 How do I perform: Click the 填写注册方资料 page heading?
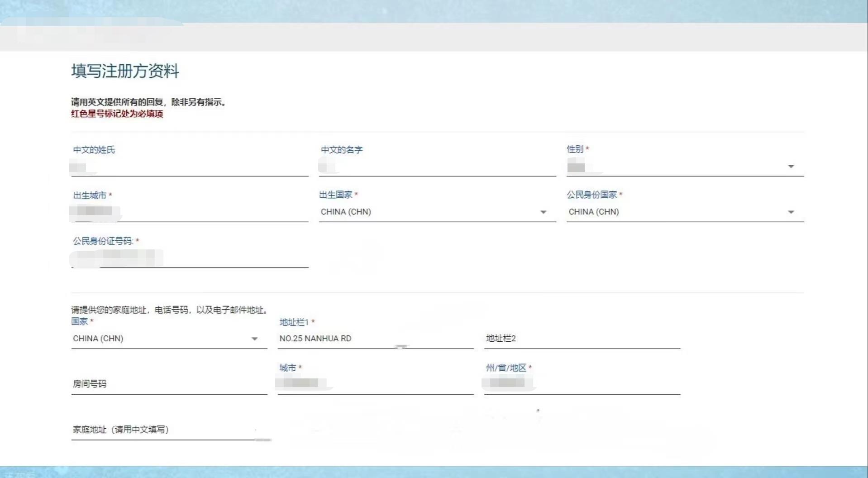coord(125,72)
